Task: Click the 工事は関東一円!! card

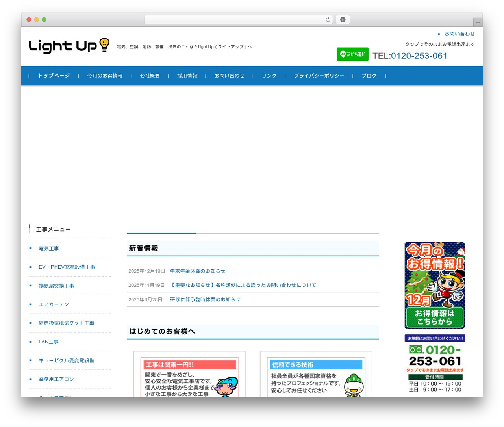Action: [x=190, y=374]
